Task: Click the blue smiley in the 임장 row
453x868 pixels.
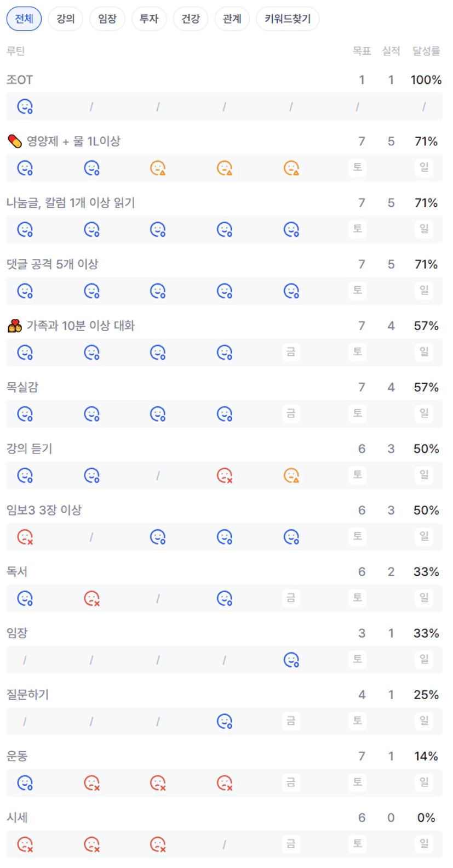Action: 291,660
